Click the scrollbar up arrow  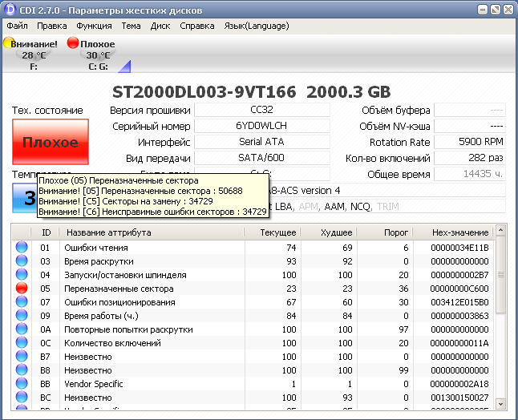click(x=500, y=230)
